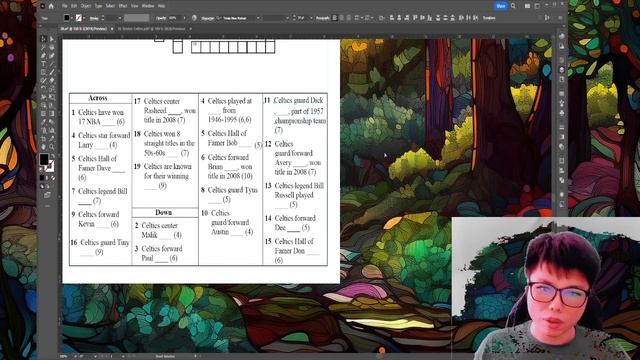Open the stroke weight dropdown
The height and width of the screenshot is (360, 640).
[120, 18]
